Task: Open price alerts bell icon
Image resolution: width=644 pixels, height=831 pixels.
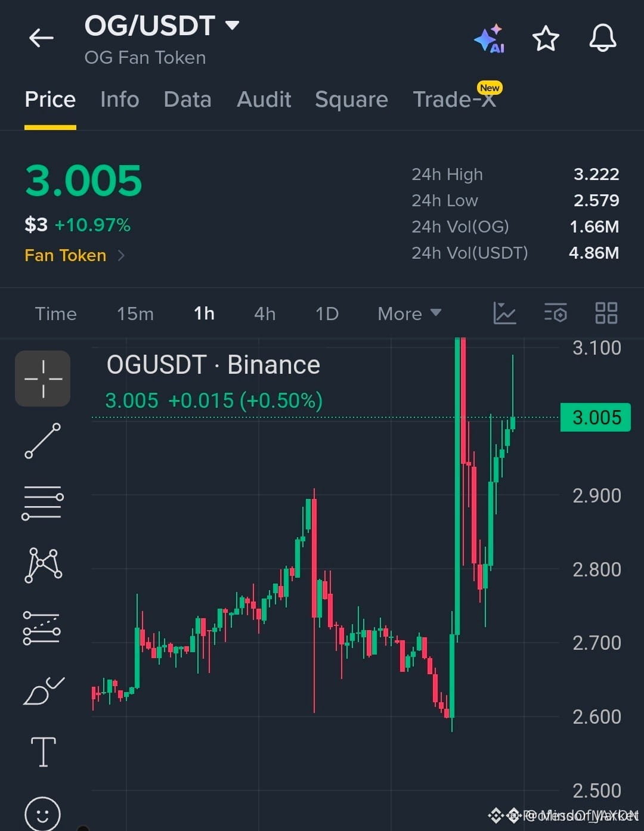Action: coord(603,38)
